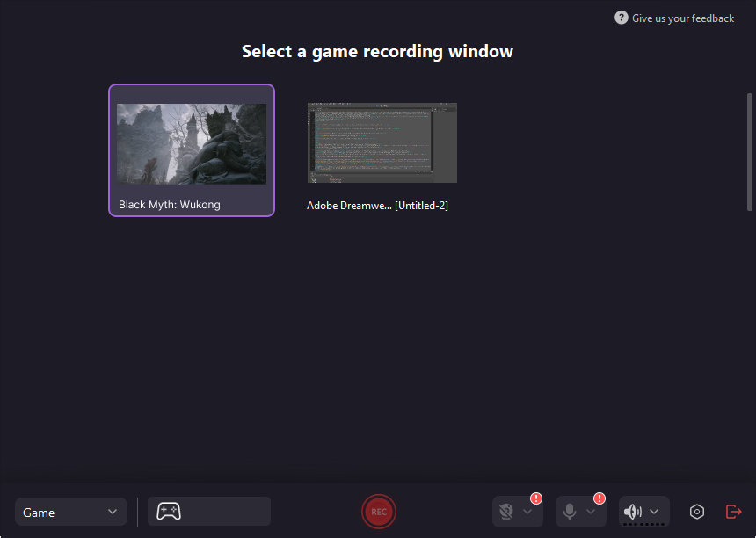Click the gamepad game selection field
This screenshot has width=756, height=538.
[208, 512]
